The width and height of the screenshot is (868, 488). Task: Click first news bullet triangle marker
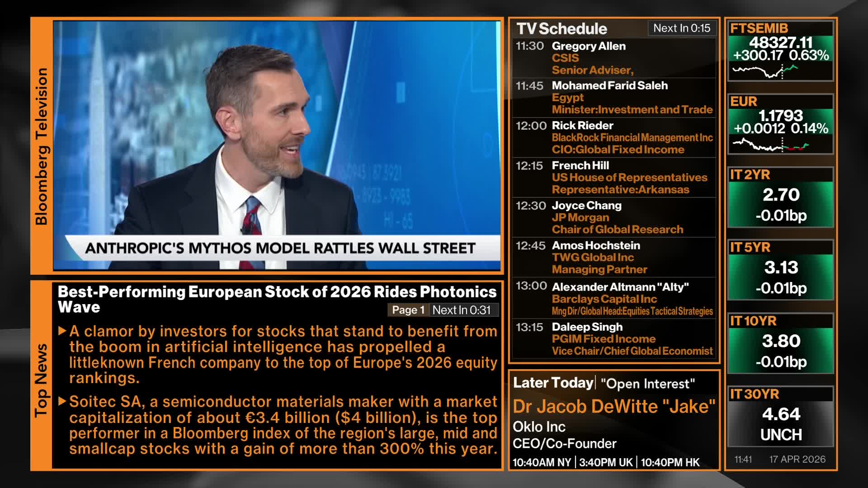pos(62,331)
